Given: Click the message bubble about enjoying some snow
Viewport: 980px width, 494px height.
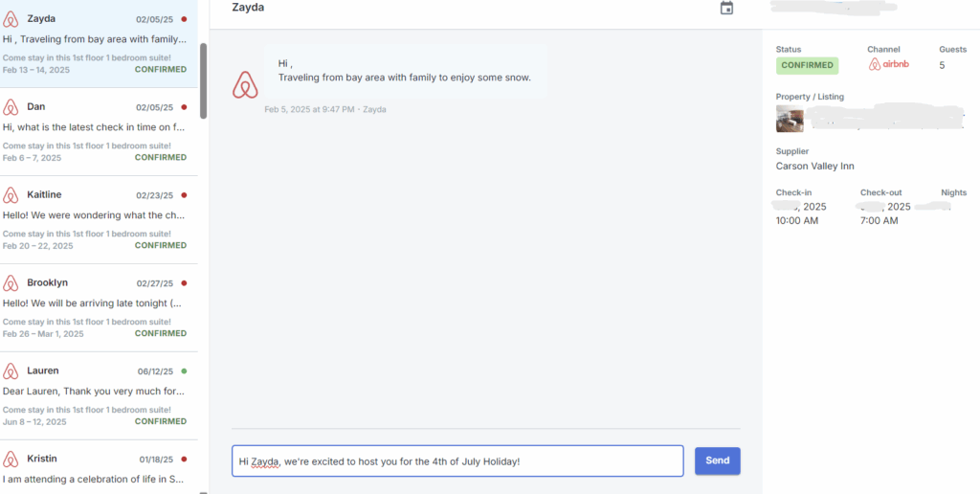Looking at the screenshot, I should tap(405, 71).
